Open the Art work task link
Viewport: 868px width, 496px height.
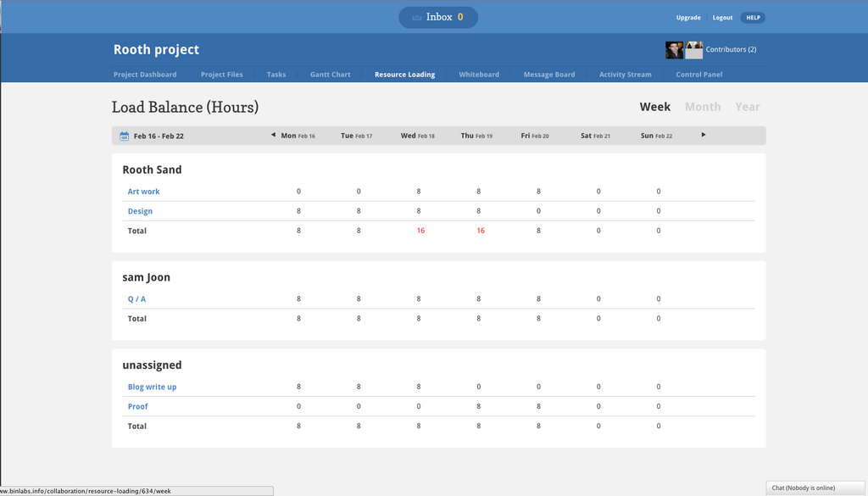[x=143, y=192]
